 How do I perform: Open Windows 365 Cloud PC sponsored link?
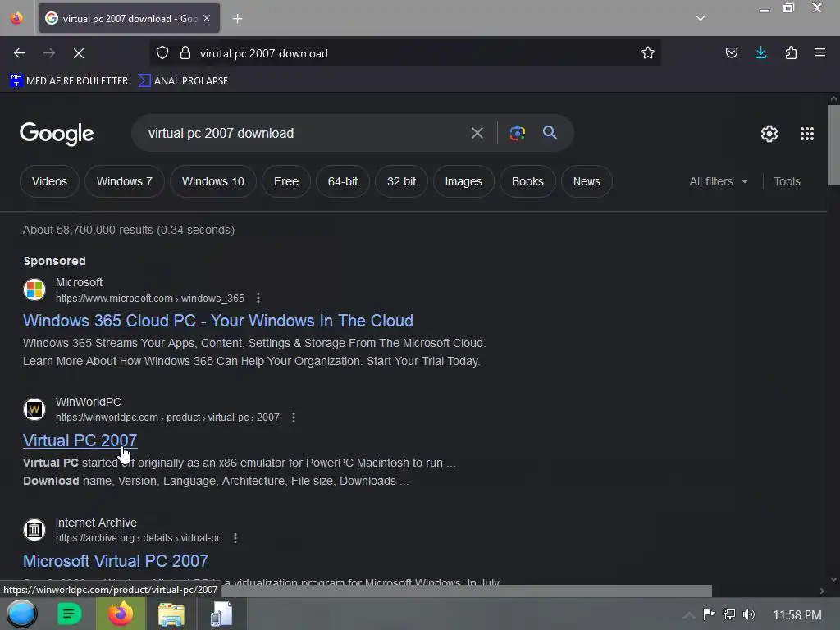point(218,321)
